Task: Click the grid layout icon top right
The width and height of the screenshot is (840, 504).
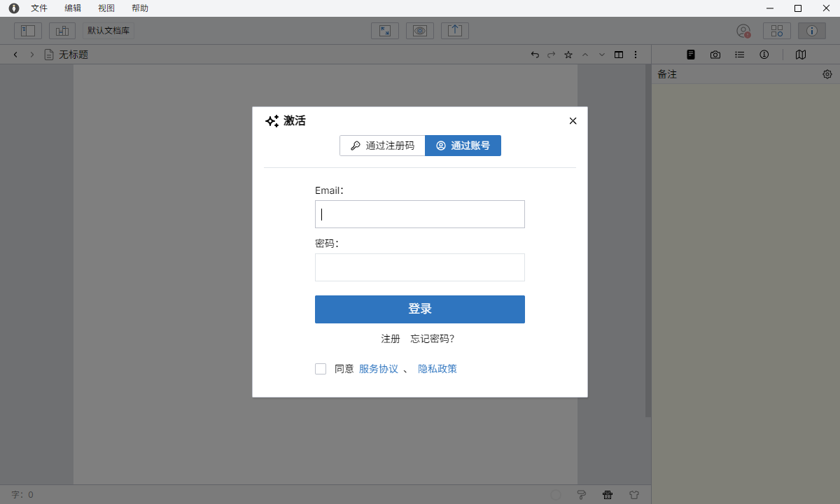Action: point(777,31)
